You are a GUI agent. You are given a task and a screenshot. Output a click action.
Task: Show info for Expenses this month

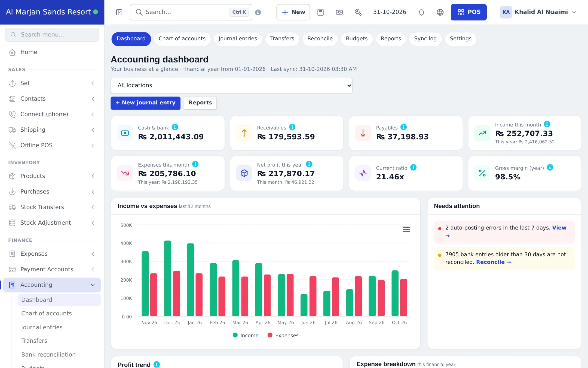[x=195, y=164]
